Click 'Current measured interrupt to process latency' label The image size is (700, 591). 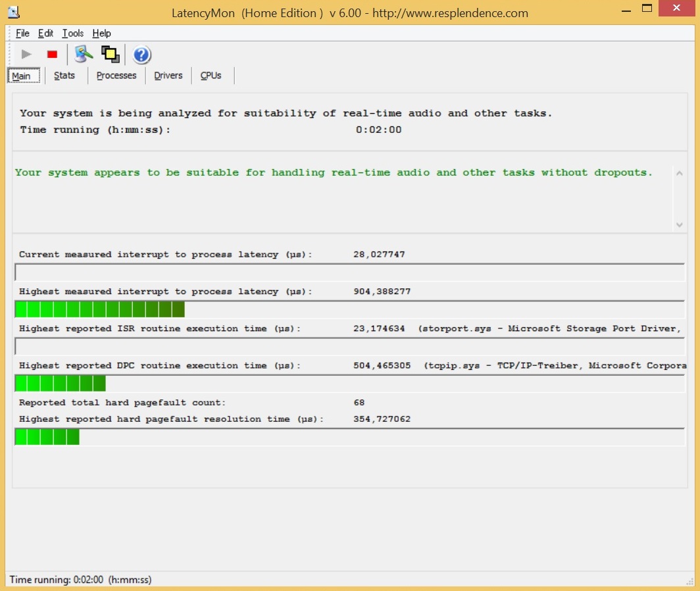tap(165, 254)
